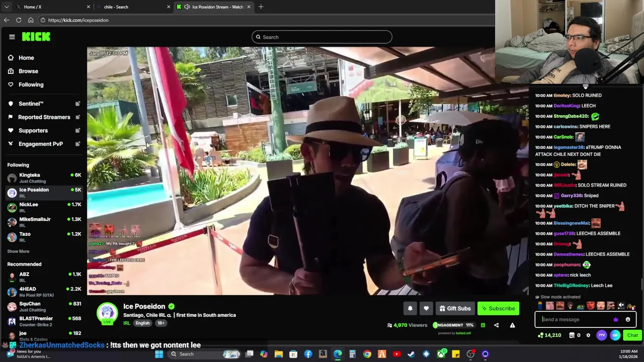
Task: Open 4HEAD recommended channel
Action: pyautogui.click(x=44, y=292)
